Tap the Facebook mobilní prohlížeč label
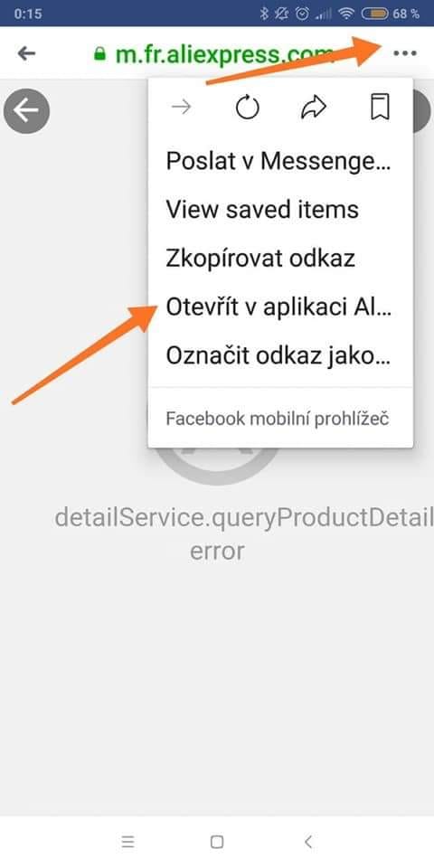434x868 pixels. tap(278, 419)
